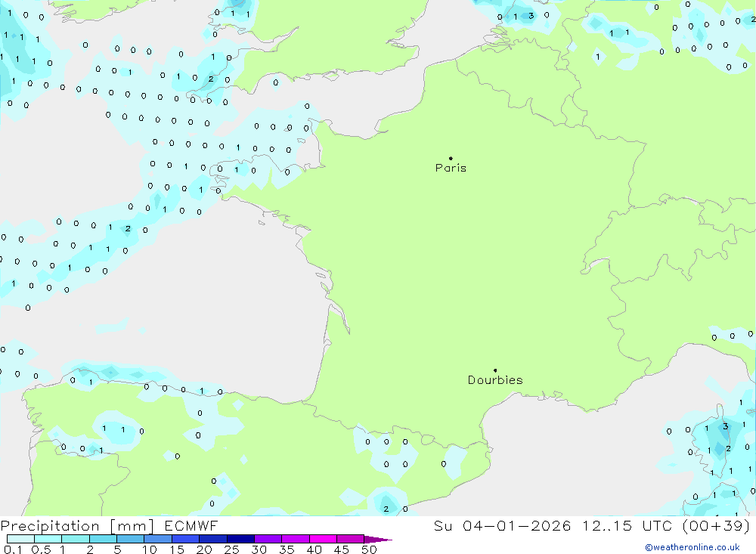
Task: Click the (00+39) forecast offset text
Action: pyautogui.click(x=717, y=526)
